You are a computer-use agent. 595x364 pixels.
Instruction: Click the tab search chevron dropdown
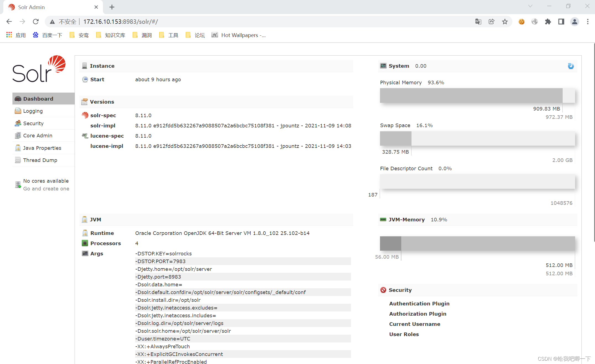(x=530, y=6)
